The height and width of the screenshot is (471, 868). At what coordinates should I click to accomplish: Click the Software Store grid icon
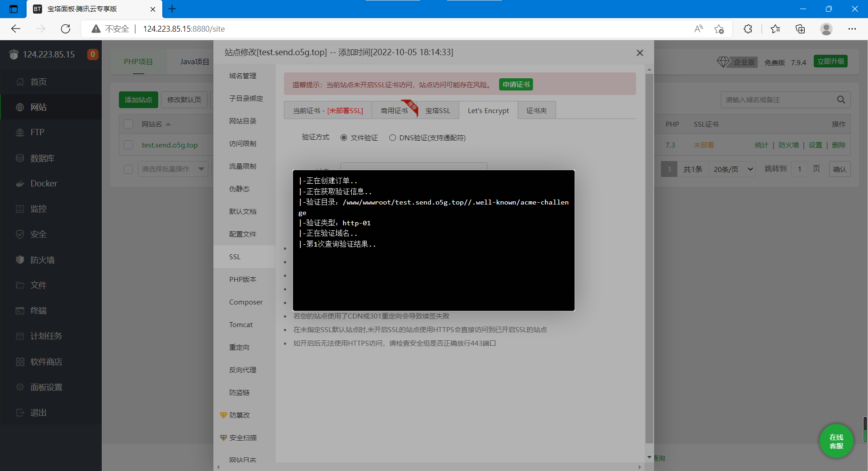[x=20, y=362]
